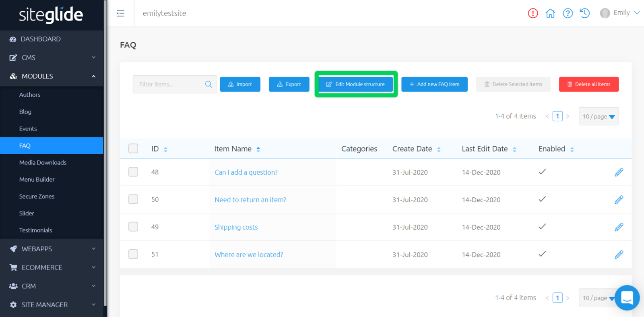Open the 'Need to return an item?' link
The width and height of the screenshot is (644, 317).
(x=250, y=200)
